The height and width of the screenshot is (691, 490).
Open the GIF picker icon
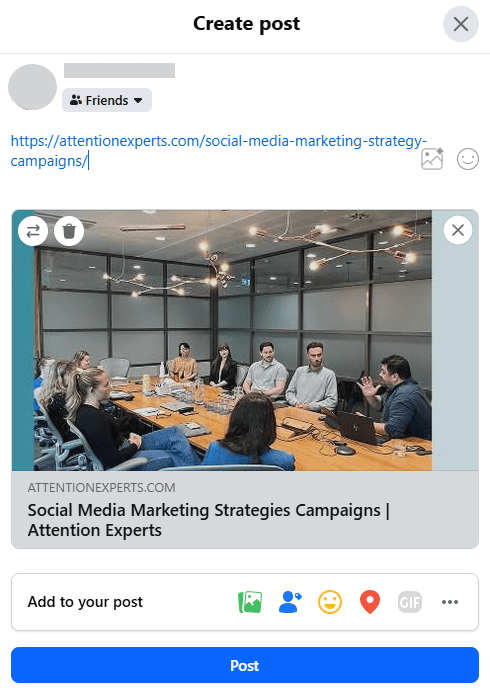point(410,602)
